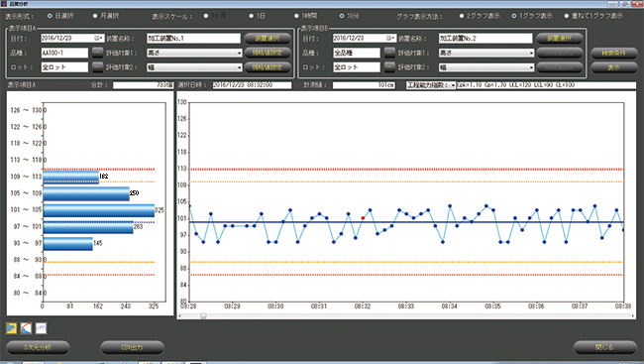Click the histogram bar labeled 162
644x364 pixels.
pos(71,177)
